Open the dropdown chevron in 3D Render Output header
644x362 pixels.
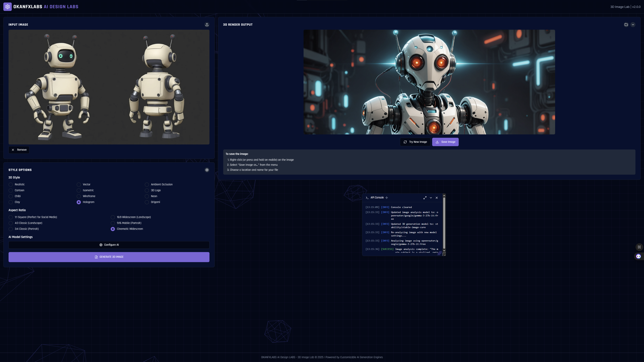tap(633, 24)
